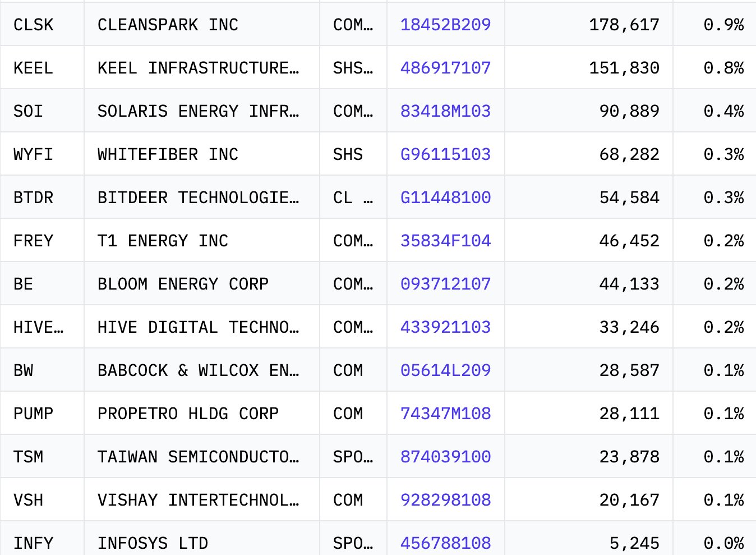Click the BE ticker symbol
This screenshot has width=756, height=555.
[x=24, y=284]
